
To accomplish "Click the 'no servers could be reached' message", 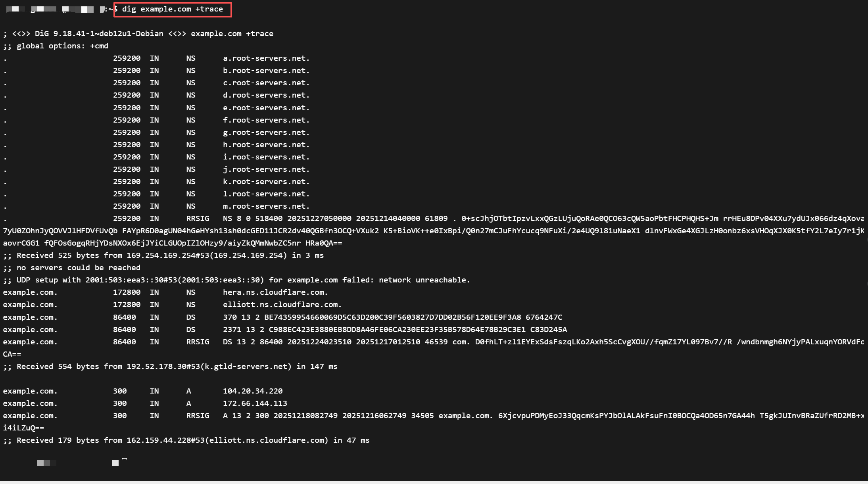I will click(x=72, y=268).
